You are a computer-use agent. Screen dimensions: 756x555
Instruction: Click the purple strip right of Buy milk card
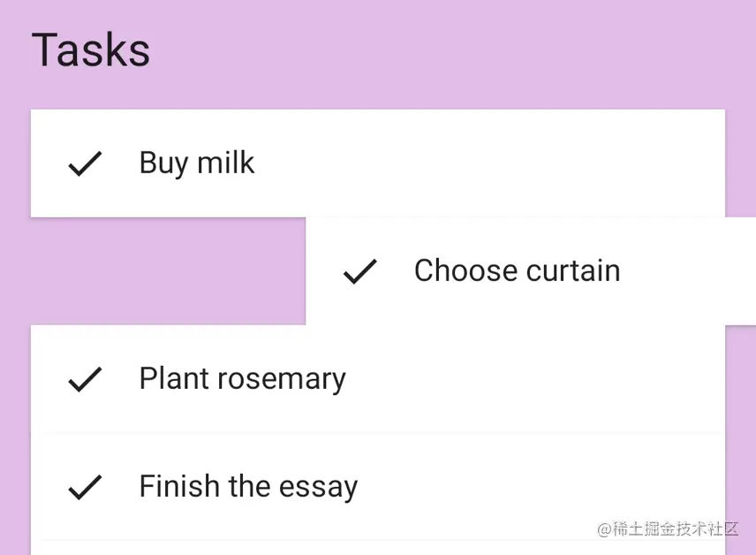[x=740, y=163]
